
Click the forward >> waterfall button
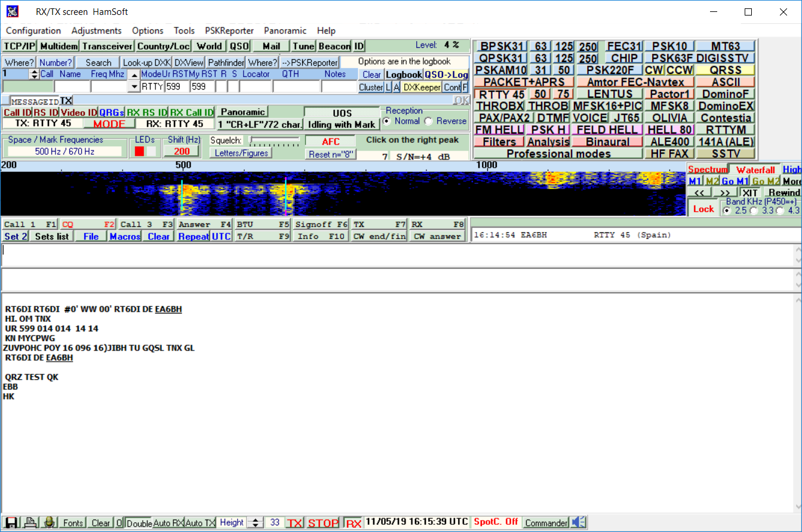[x=725, y=192]
